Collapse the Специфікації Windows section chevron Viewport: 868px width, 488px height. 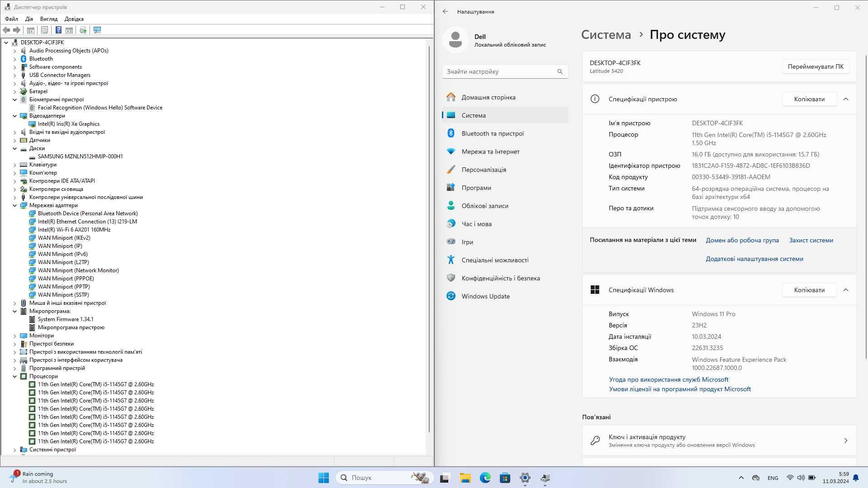[846, 290]
